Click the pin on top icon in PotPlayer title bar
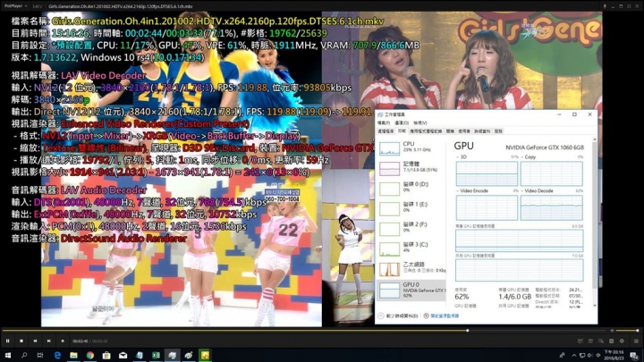This screenshot has width=644, height=362. click(x=605, y=6)
